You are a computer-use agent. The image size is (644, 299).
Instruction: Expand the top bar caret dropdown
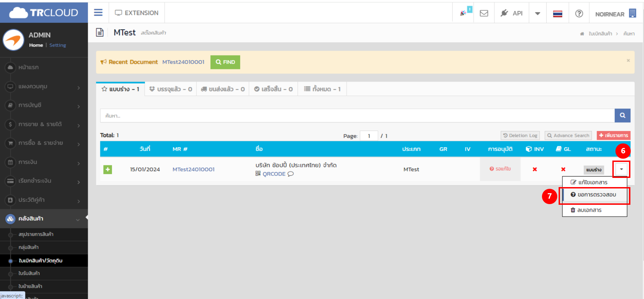tap(538, 14)
